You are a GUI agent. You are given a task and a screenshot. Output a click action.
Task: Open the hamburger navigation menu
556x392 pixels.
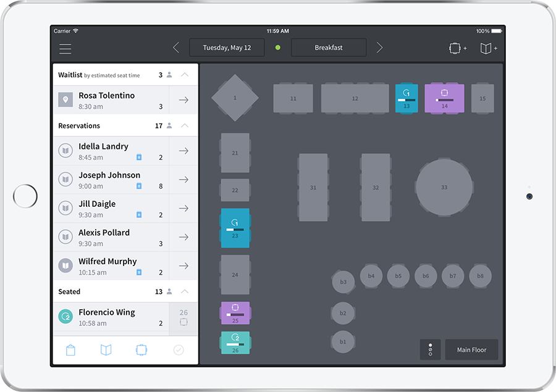click(65, 48)
